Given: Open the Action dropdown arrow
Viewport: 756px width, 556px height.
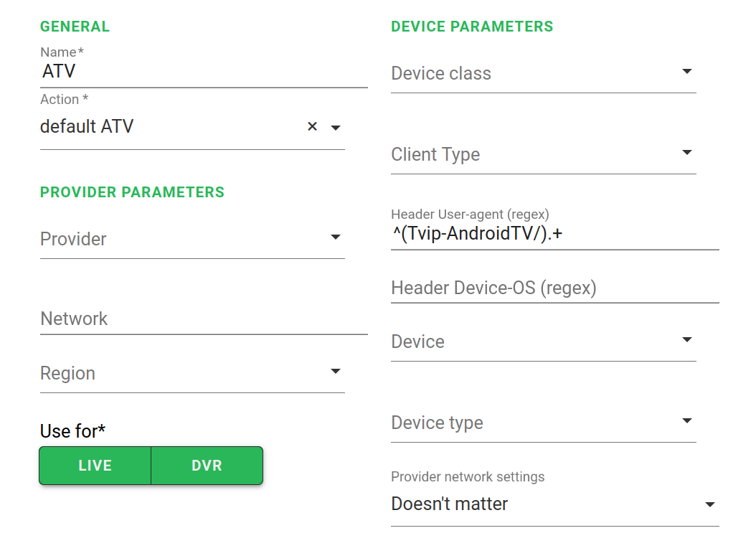Looking at the screenshot, I should pyautogui.click(x=335, y=128).
